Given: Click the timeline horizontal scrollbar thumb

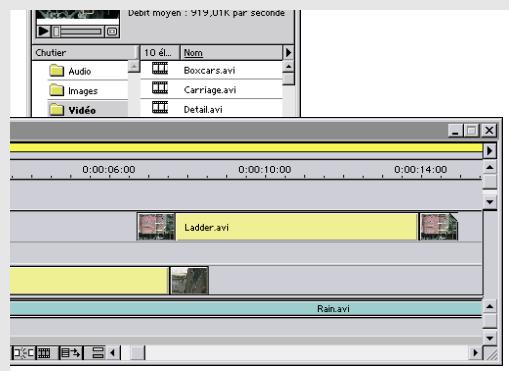Looking at the screenshot, I should tap(137, 352).
